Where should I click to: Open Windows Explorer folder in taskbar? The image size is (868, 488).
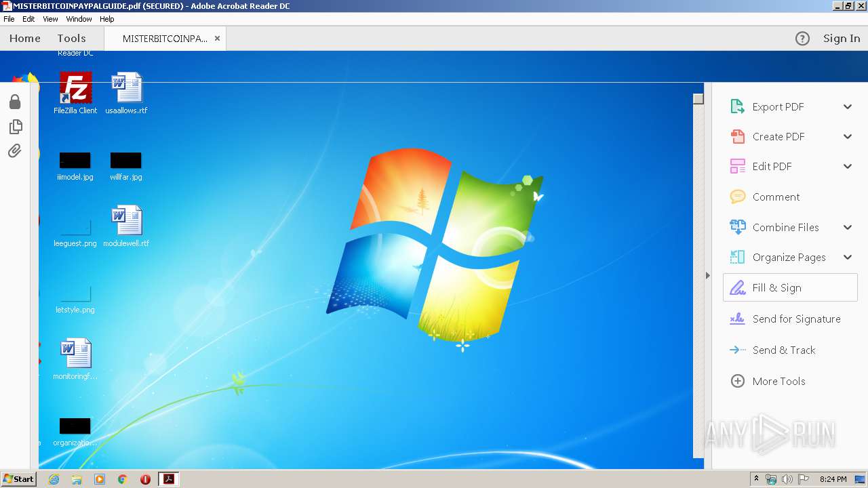[x=77, y=479]
